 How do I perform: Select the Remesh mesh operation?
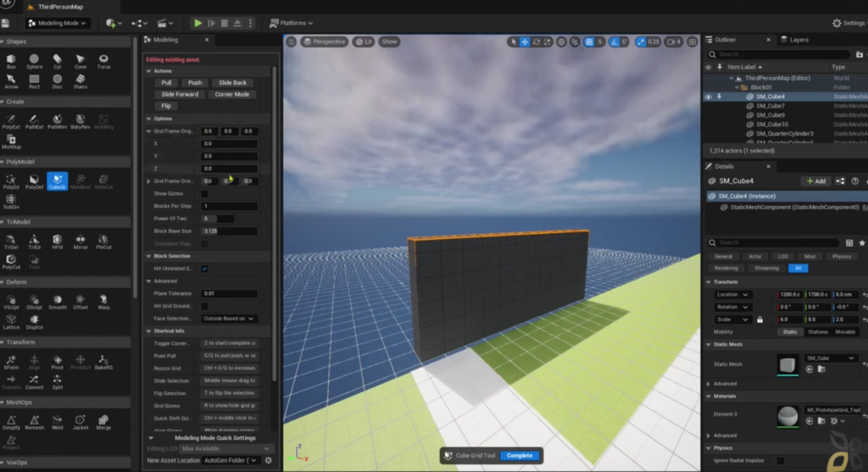(x=34, y=422)
